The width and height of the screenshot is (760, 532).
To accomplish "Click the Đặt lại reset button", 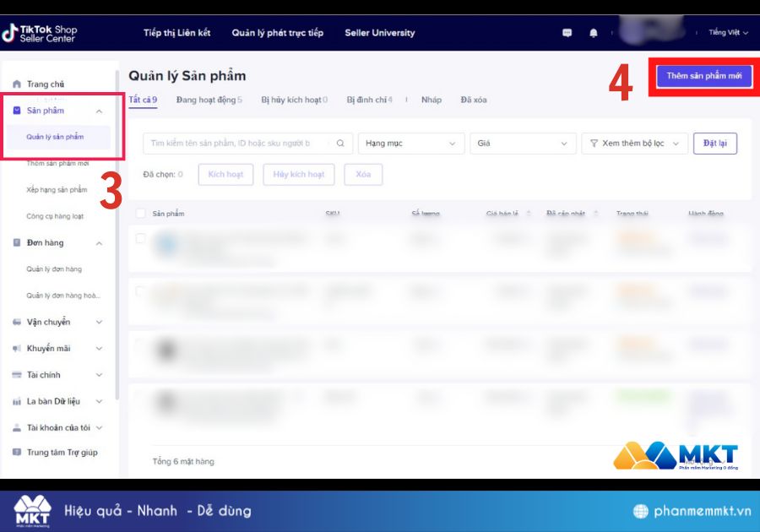I will (715, 144).
